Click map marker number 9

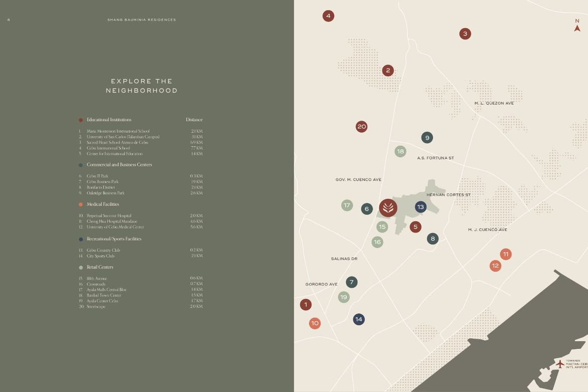pos(427,138)
